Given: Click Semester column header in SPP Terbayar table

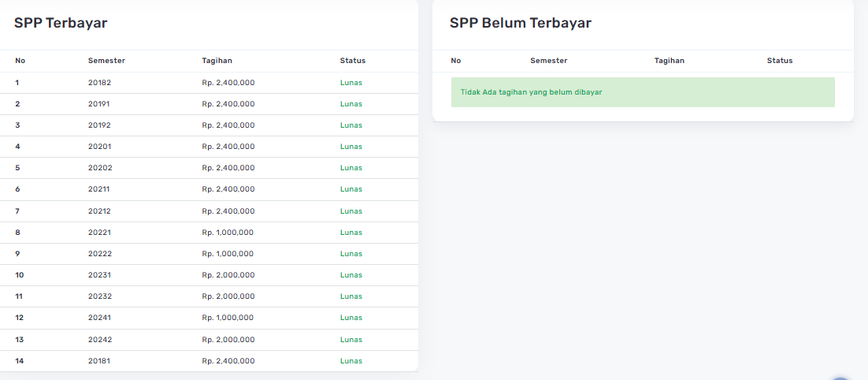Looking at the screenshot, I should pos(106,61).
